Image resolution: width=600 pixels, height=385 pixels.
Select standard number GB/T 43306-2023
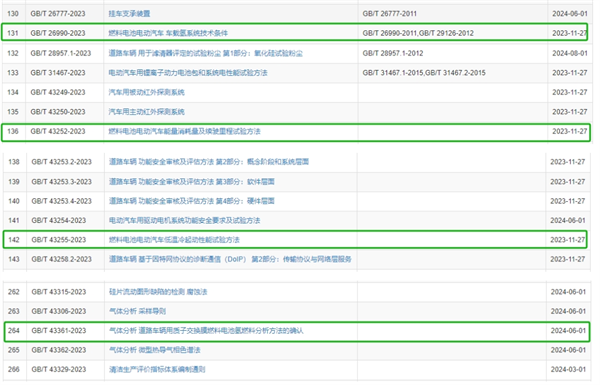coord(59,312)
